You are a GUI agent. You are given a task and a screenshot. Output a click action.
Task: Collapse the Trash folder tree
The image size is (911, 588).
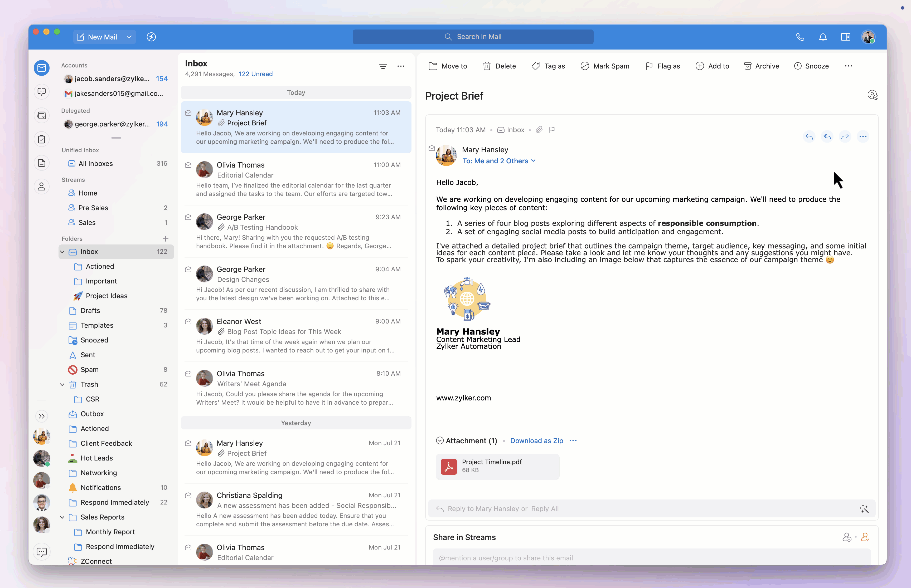tap(62, 384)
